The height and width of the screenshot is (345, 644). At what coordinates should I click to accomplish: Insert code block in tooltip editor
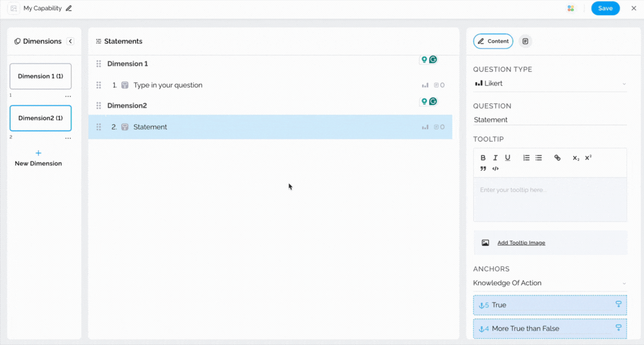point(496,169)
